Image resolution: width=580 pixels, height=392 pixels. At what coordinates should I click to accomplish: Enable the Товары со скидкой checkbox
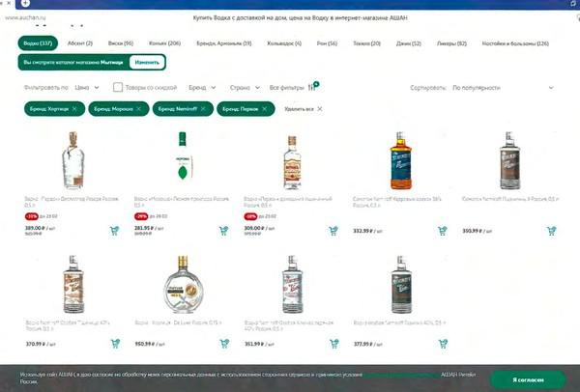(x=118, y=87)
